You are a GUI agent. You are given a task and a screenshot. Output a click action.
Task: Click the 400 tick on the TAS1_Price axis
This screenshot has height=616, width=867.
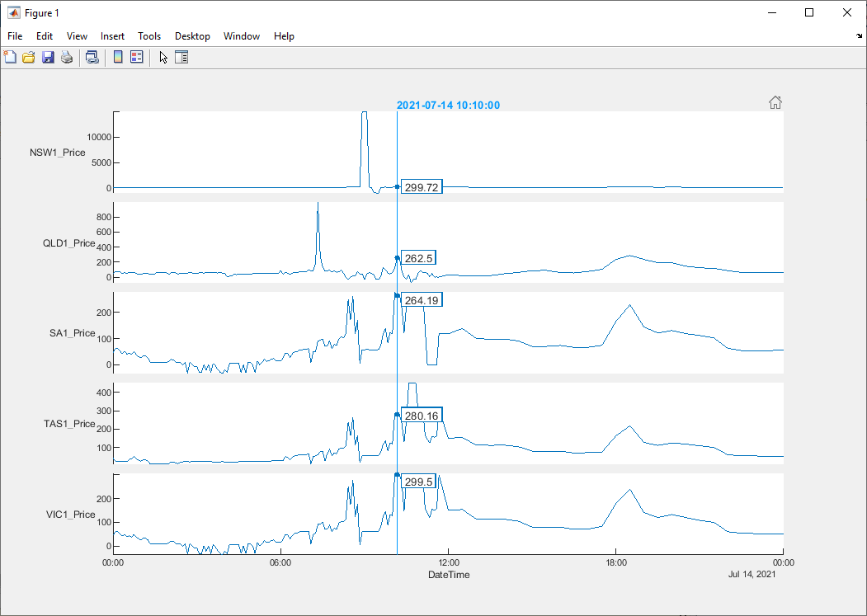[x=104, y=393]
